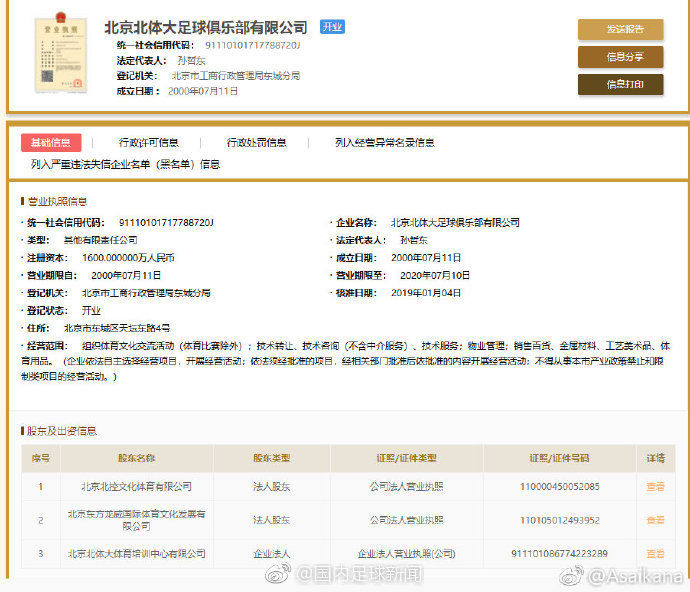Click 企业法人营业执照(公司) cell
Screen dimensions: 690x592
(406, 554)
